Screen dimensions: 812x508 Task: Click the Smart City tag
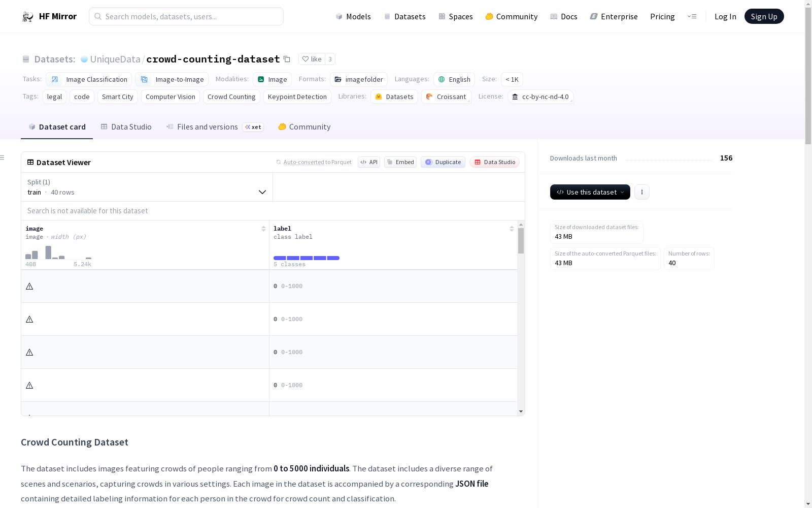(118, 97)
